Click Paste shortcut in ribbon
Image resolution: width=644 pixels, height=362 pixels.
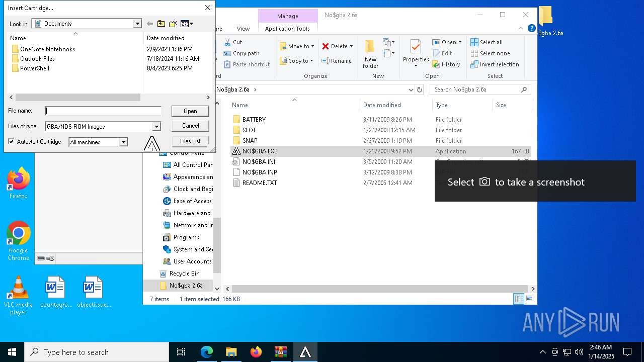(x=247, y=64)
